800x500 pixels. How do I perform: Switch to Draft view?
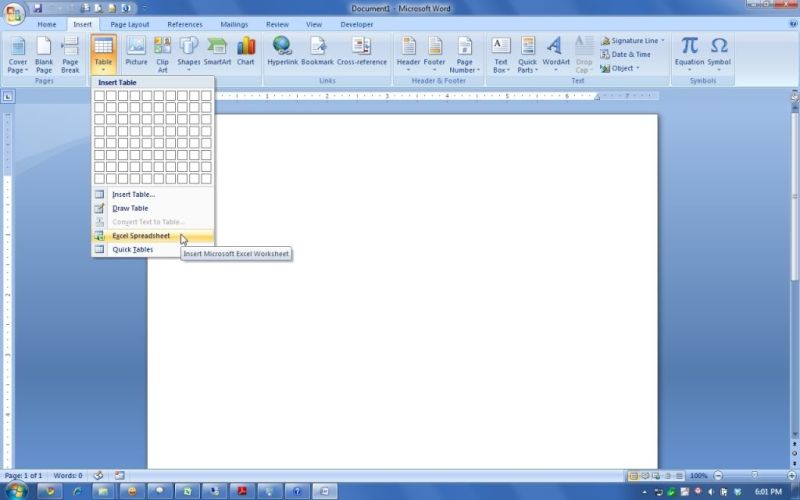[679, 476]
